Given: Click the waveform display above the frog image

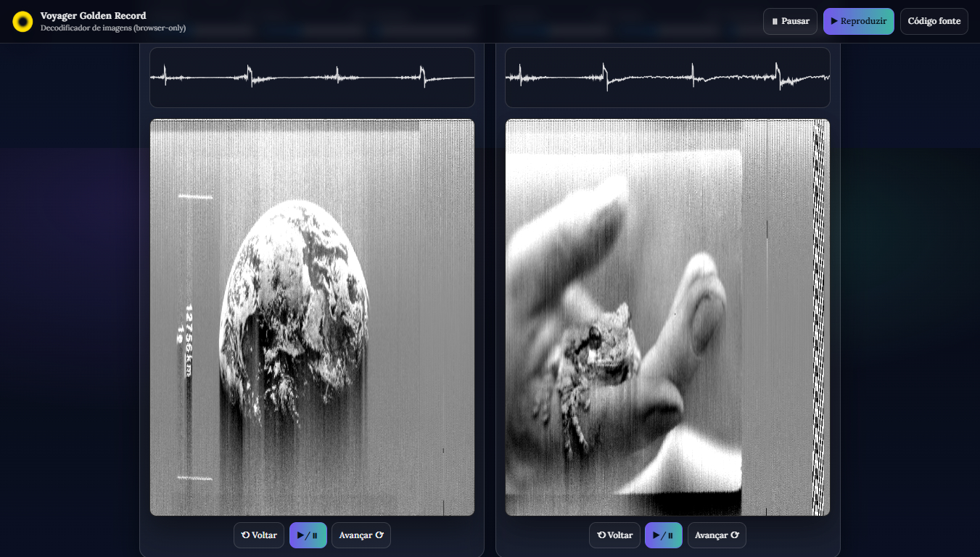Looking at the screenshot, I should click(x=667, y=78).
